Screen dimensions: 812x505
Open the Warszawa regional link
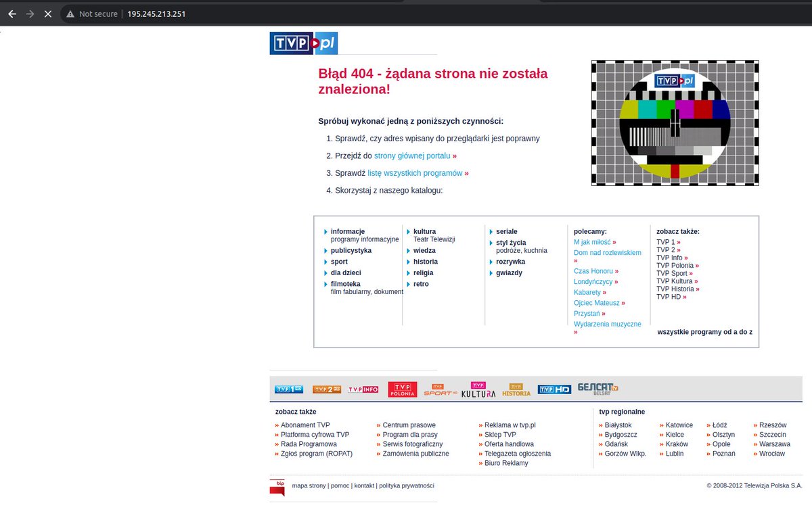point(775,444)
